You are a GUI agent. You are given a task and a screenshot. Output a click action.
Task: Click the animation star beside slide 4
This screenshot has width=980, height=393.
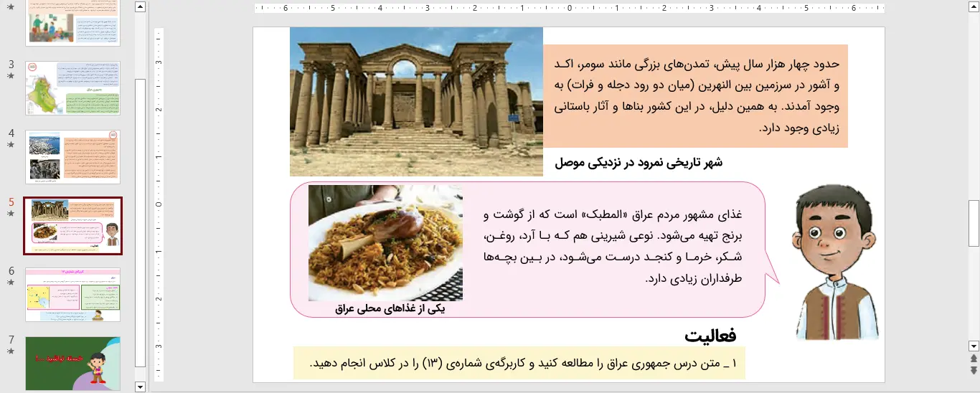(x=11, y=144)
